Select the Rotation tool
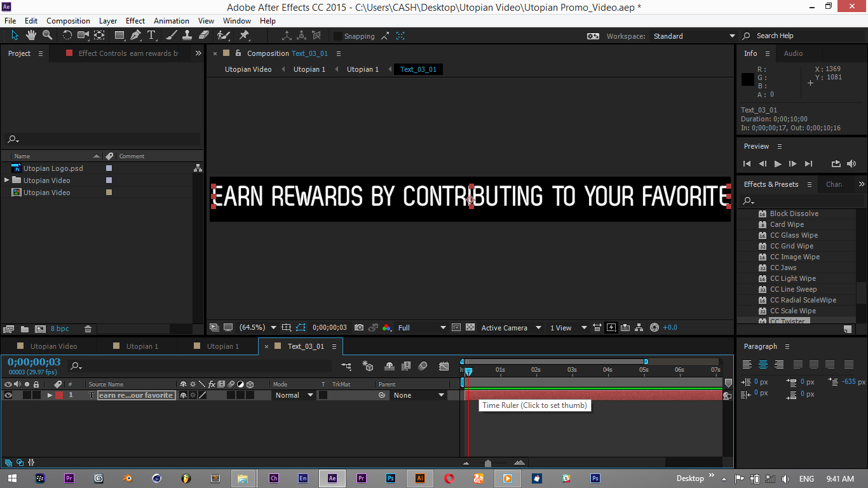 click(x=67, y=36)
